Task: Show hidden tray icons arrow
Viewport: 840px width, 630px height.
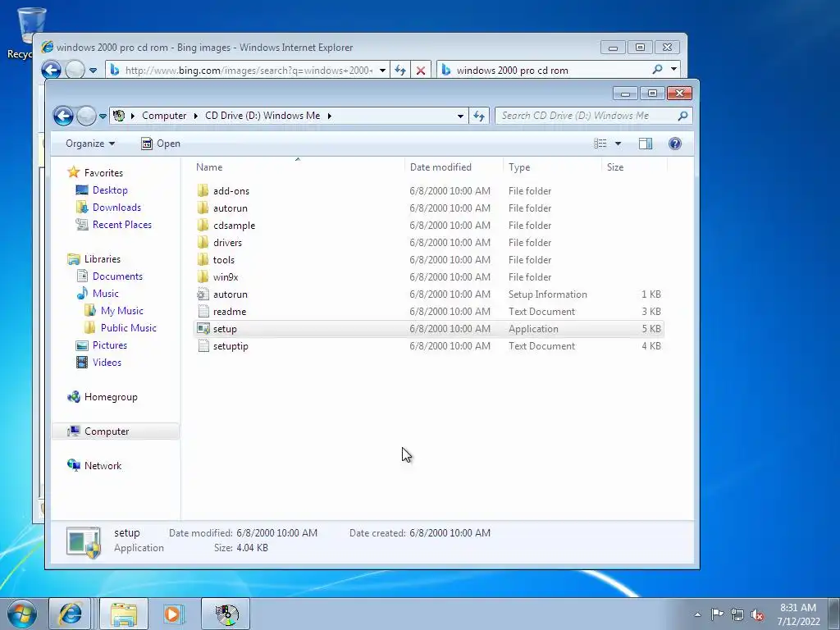Action: [x=697, y=614]
